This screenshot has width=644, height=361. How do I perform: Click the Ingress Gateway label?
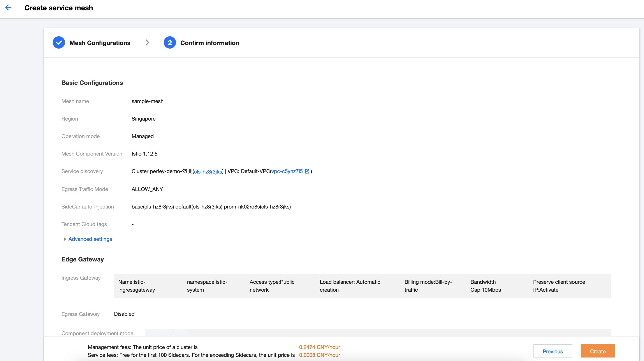click(81, 278)
